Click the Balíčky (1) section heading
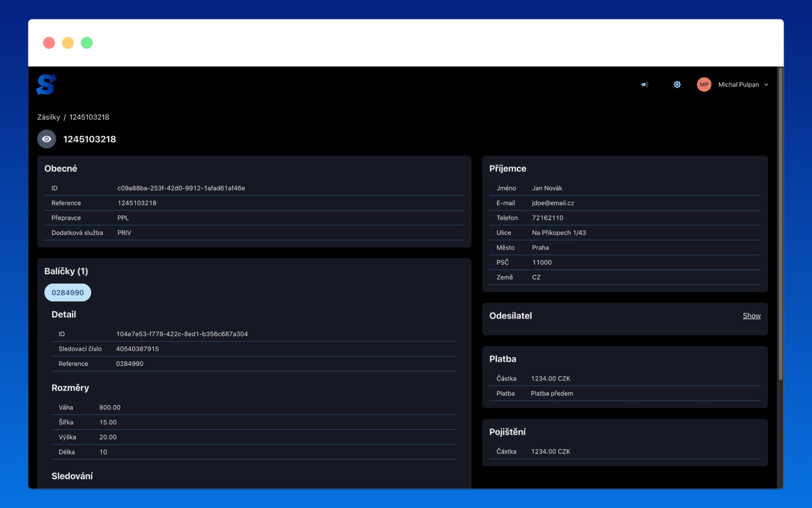The image size is (812, 508). click(66, 271)
